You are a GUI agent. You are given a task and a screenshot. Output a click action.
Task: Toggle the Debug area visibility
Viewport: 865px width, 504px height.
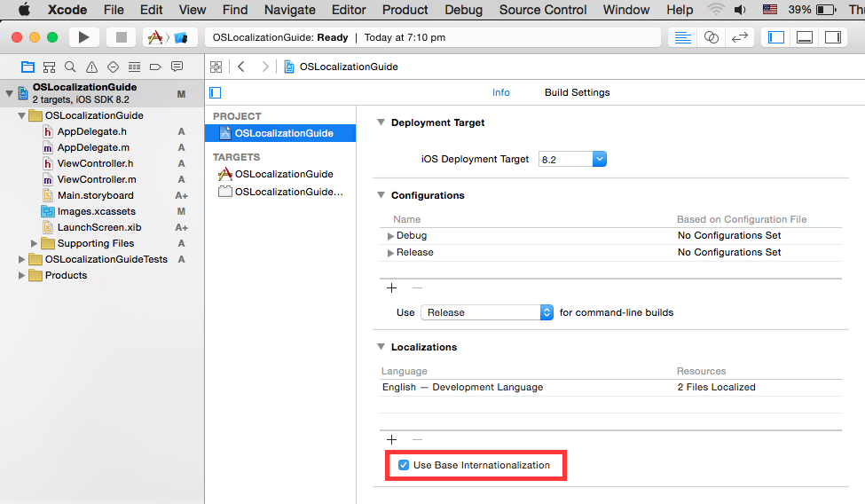coord(805,37)
